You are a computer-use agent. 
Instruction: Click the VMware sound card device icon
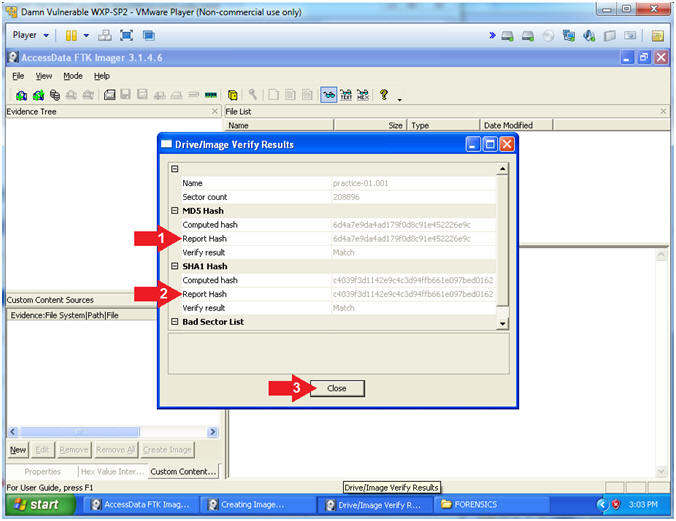point(589,36)
